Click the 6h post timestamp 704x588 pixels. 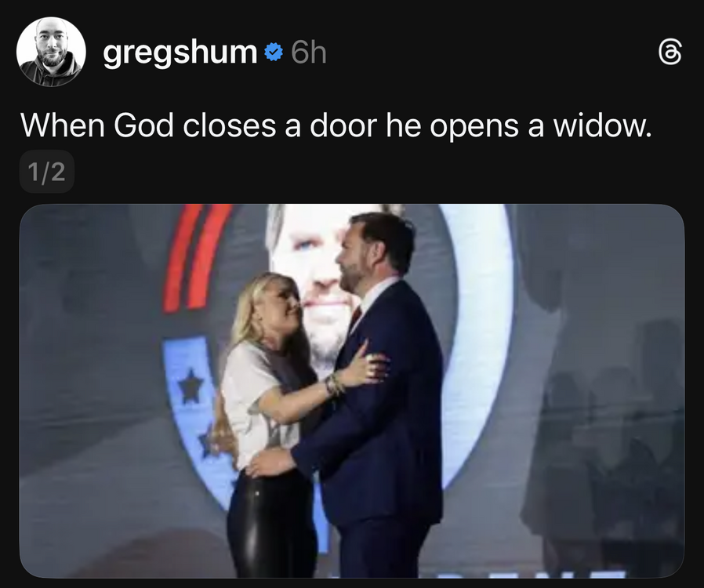(308, 53)
